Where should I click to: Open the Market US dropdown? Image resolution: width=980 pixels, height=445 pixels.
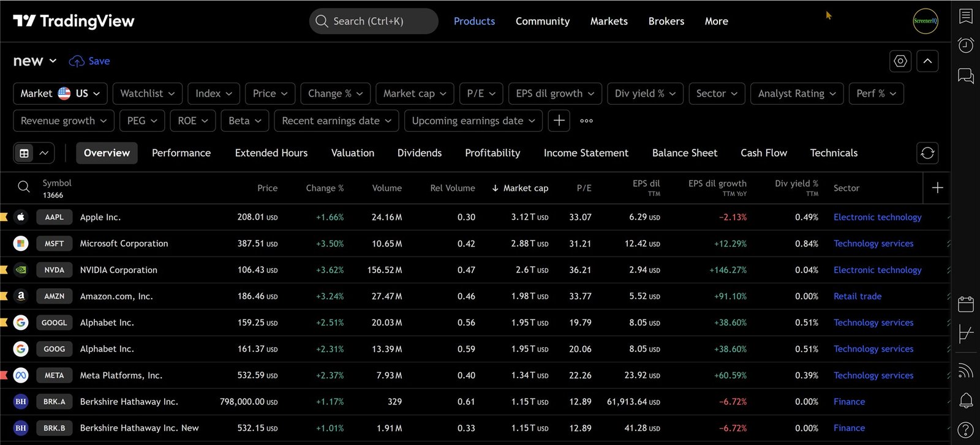pos(61,94)
